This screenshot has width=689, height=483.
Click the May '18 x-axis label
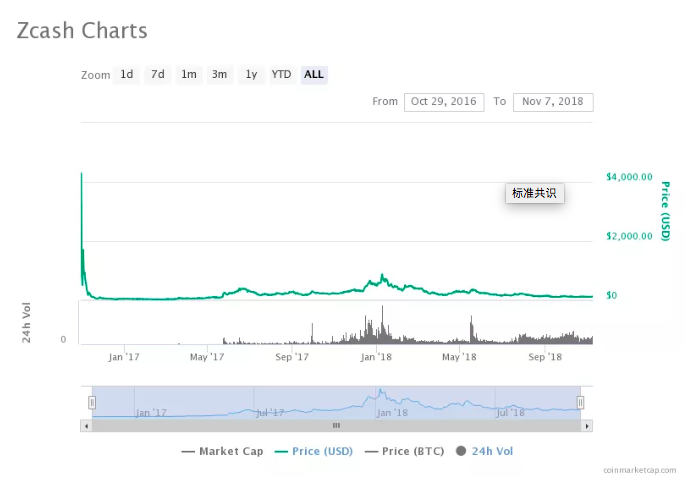(x=459, y=357)
